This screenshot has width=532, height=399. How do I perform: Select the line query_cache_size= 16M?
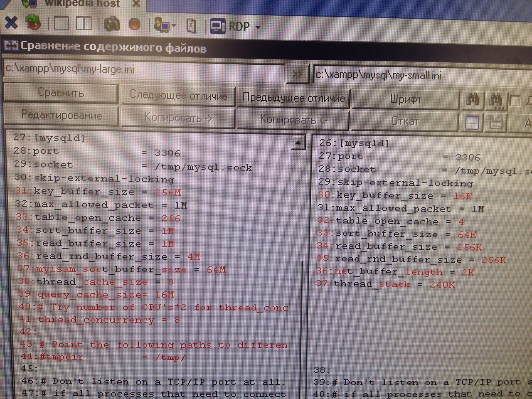[97, 295]
